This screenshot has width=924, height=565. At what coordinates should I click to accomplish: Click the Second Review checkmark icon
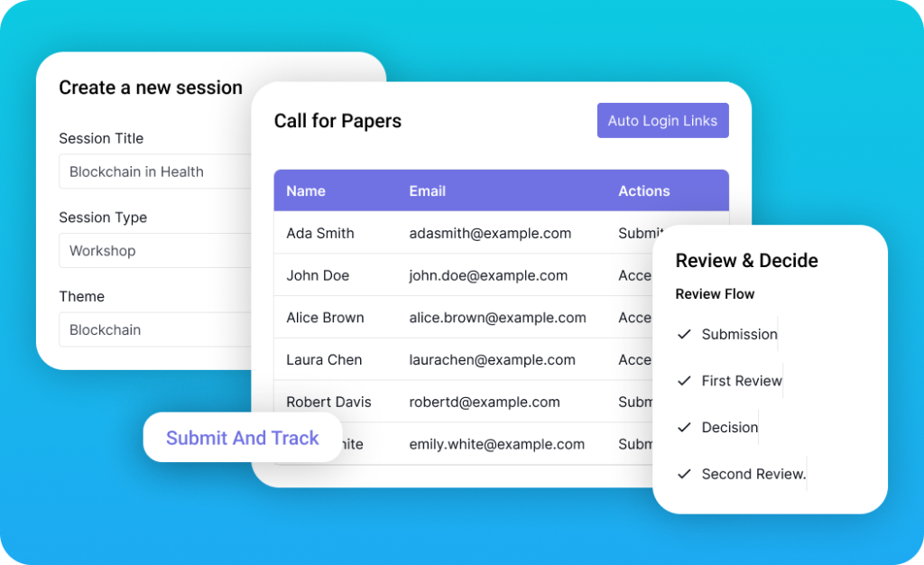pos(684,474)
